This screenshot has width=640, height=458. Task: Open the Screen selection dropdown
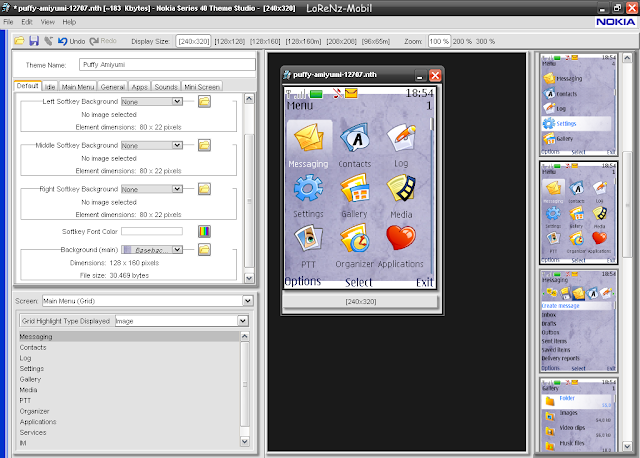(x=245, y=300)
